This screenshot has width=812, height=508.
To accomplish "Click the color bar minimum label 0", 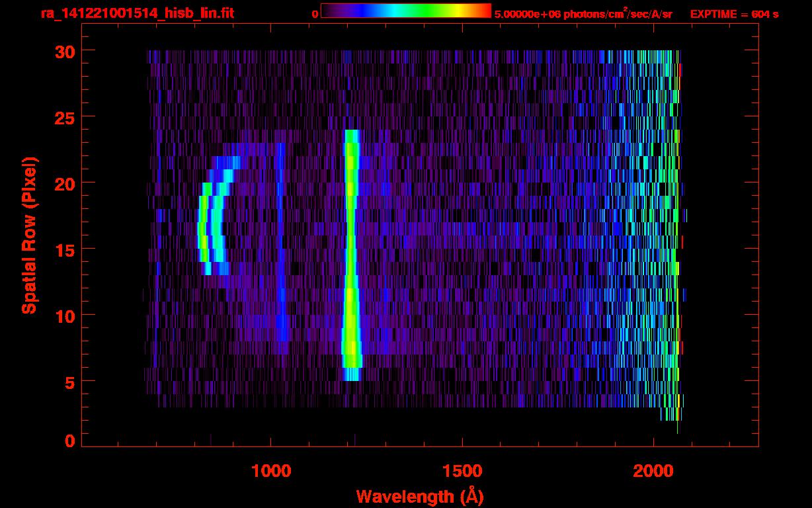I will click(x=315, y=14).
